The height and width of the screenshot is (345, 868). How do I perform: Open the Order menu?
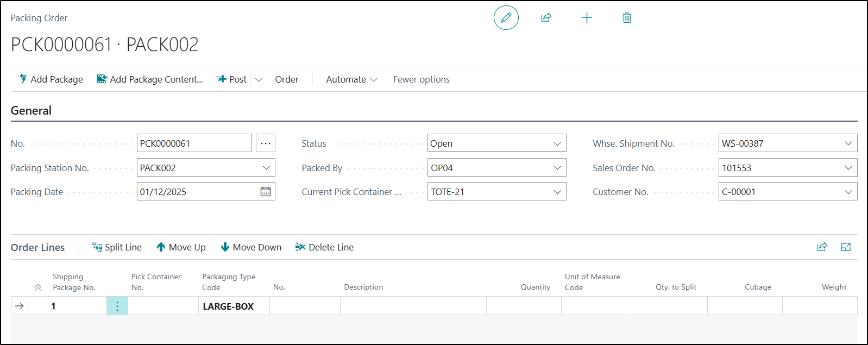tap(286, 80)
